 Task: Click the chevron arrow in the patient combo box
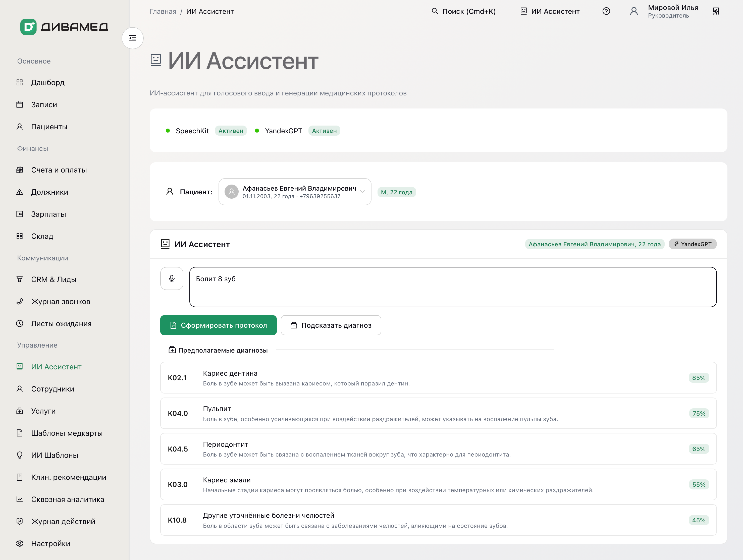(362, 192)
